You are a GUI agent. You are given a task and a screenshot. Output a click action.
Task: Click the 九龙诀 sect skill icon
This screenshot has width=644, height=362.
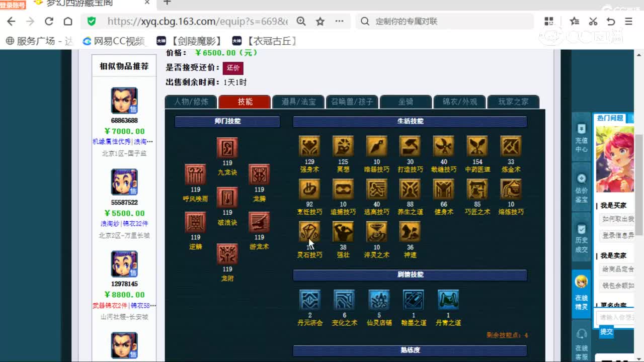(x=227, y=147)
